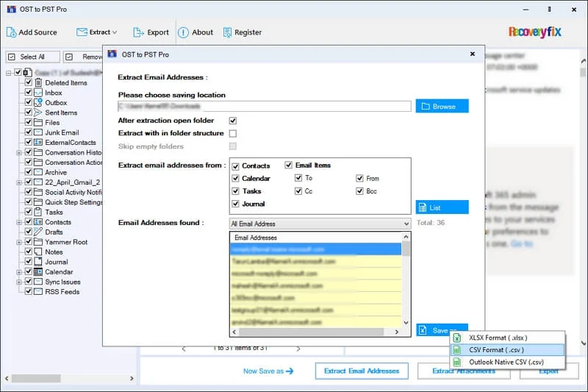Click the Extract envelope icon
This screenshot has height=392, width=588.
(82, 32)
